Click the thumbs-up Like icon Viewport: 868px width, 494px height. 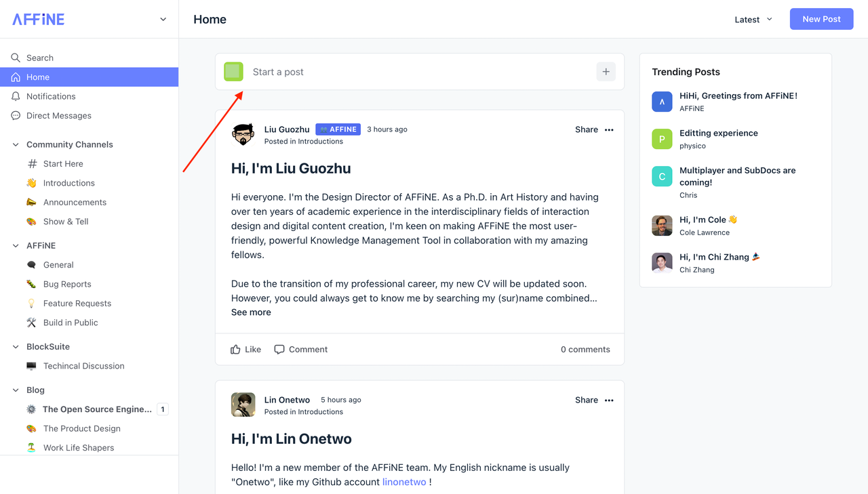click(x=235, y=350)
